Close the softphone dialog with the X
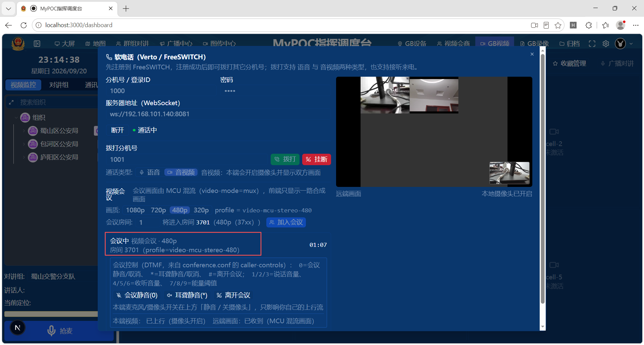Image resolution: width=644 pixels, height=345 pixels. (x=532, y=54)
